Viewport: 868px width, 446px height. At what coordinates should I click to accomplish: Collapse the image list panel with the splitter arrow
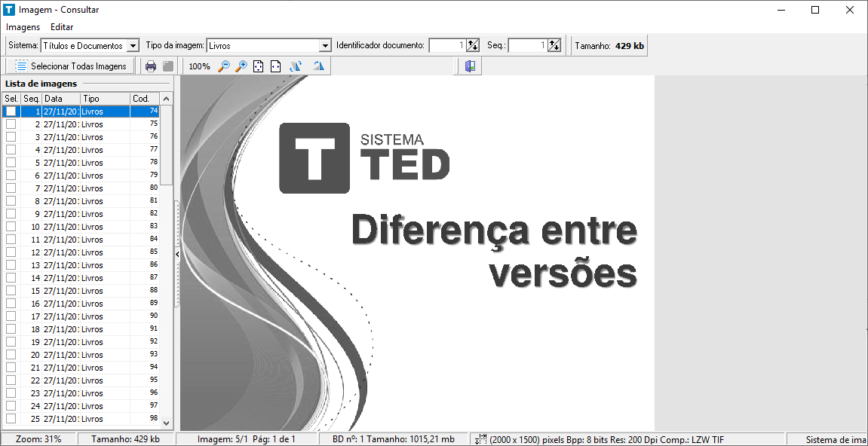pos(177,254)
